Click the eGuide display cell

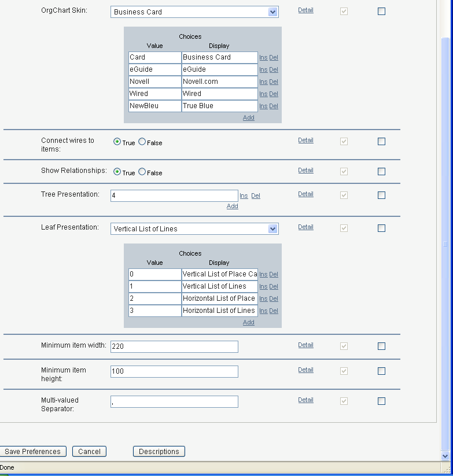tap(219, 69)
